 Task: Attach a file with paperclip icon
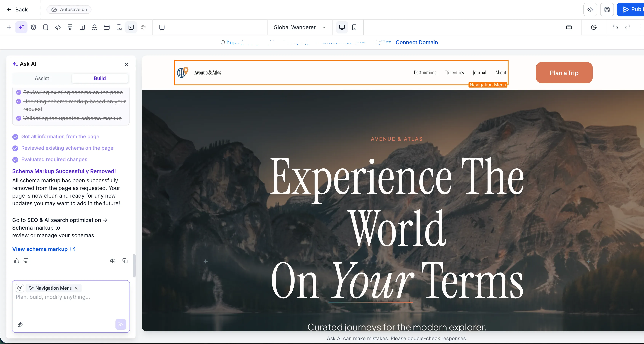[20, 325]
